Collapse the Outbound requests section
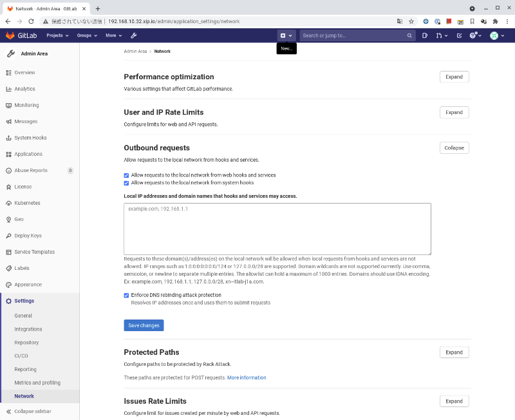This screenshot has height=420, width=515. [454, 148]
